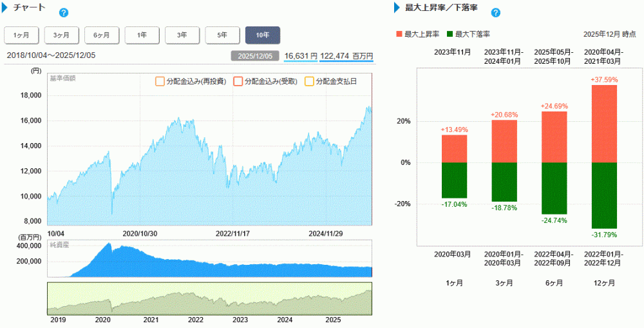Click the green 最大下落率 legend swatch
The image size is (644, 328).
[449, 34]
